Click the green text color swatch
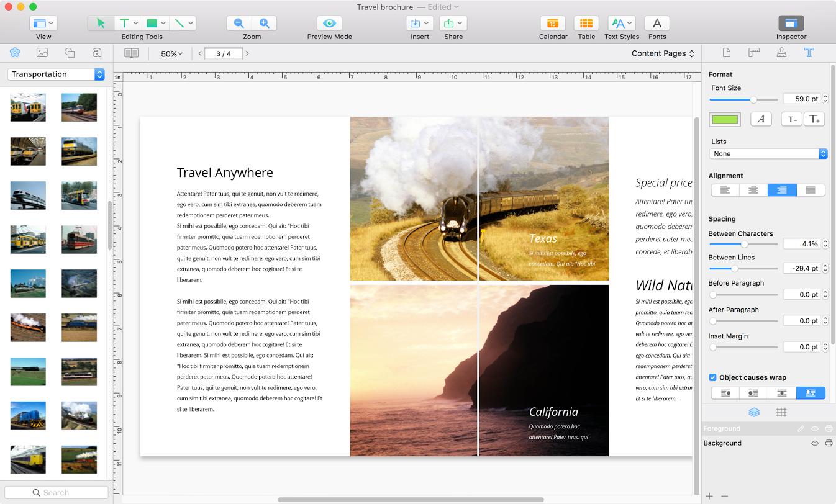This screenshot has height=504, width=836. pos(725,119)
